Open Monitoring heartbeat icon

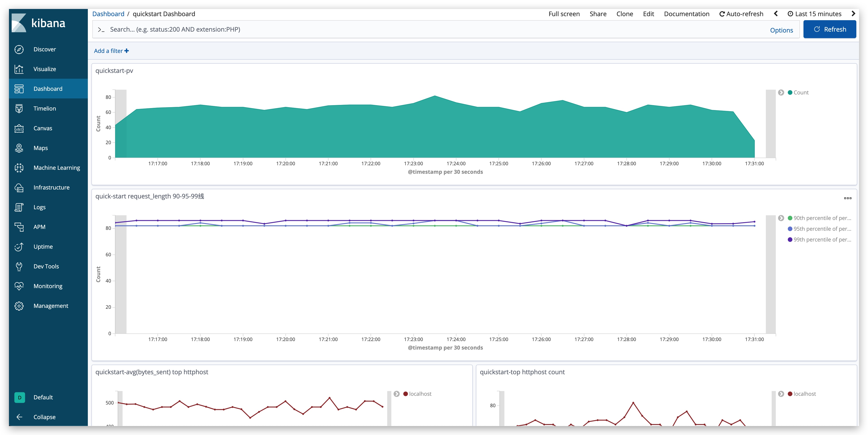click(19, 286)
